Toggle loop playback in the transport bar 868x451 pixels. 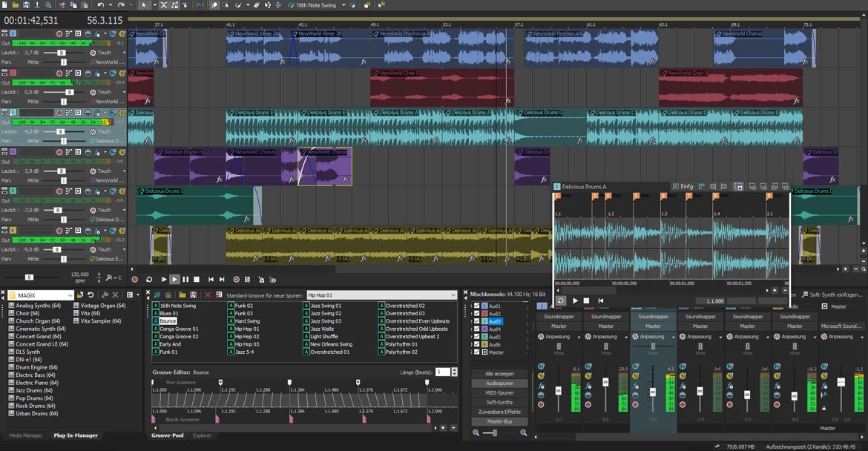point(149,280)
